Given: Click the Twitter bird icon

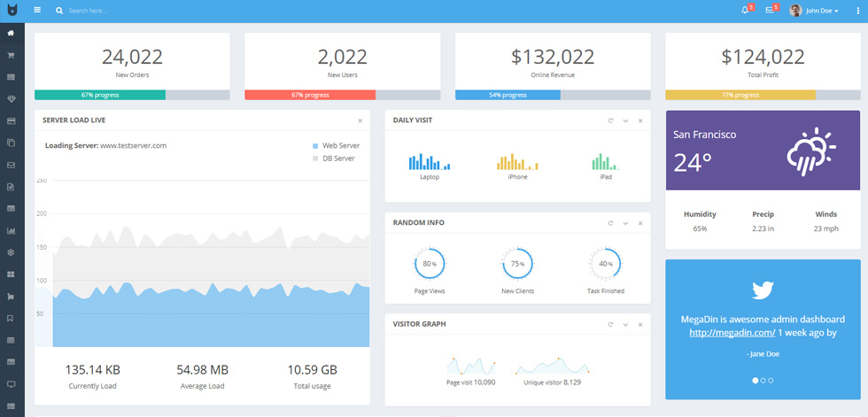Looking at the screenshot, I should coord(763,290).
